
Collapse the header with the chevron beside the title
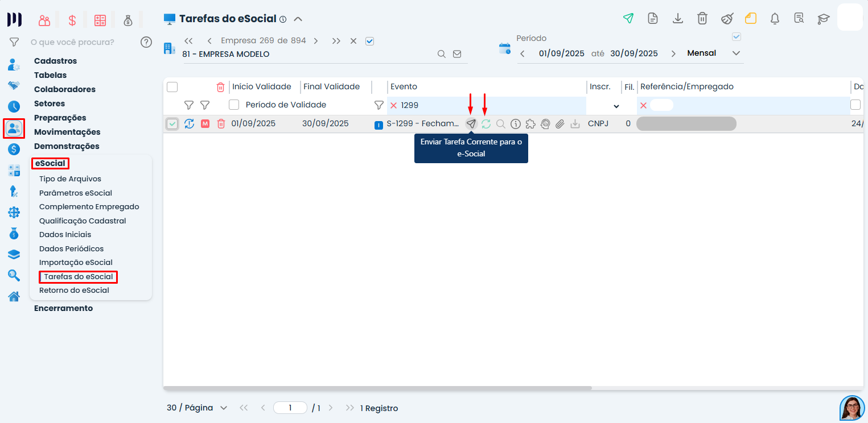tap(298, 19)
